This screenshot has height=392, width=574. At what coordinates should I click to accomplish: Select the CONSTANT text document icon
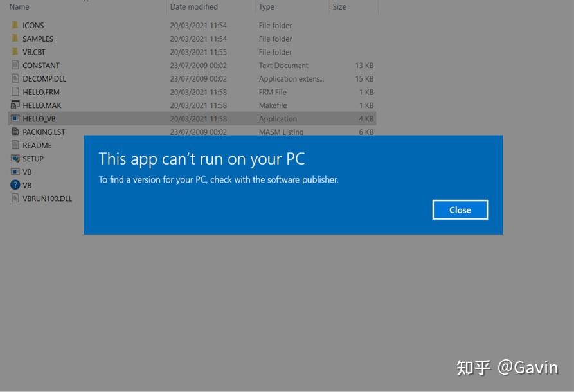click(x=14, y=65)
